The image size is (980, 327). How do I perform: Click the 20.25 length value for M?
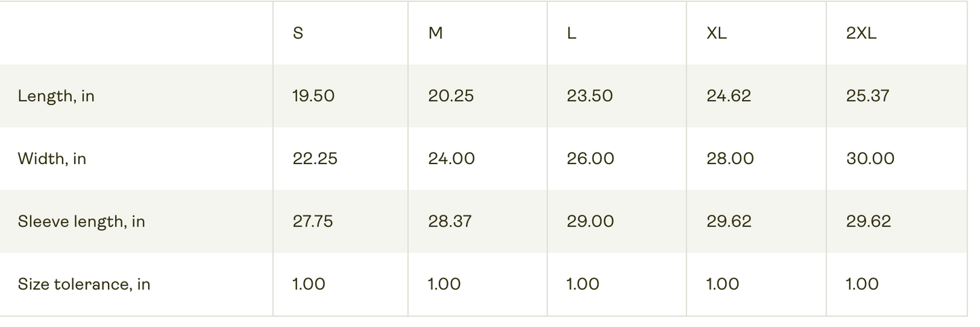tap(451, 96)
